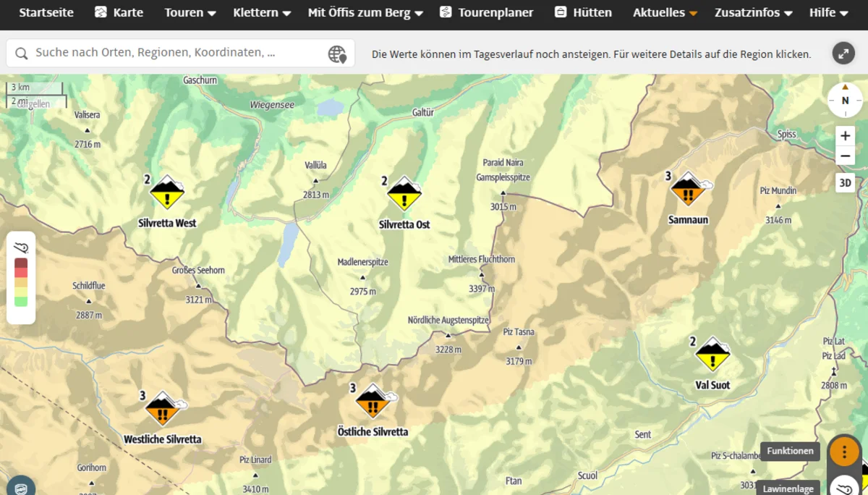The width and height of the screenshot is (868, 495).
Task: Click the Startseite link
Action: click(x=46, y=12)
